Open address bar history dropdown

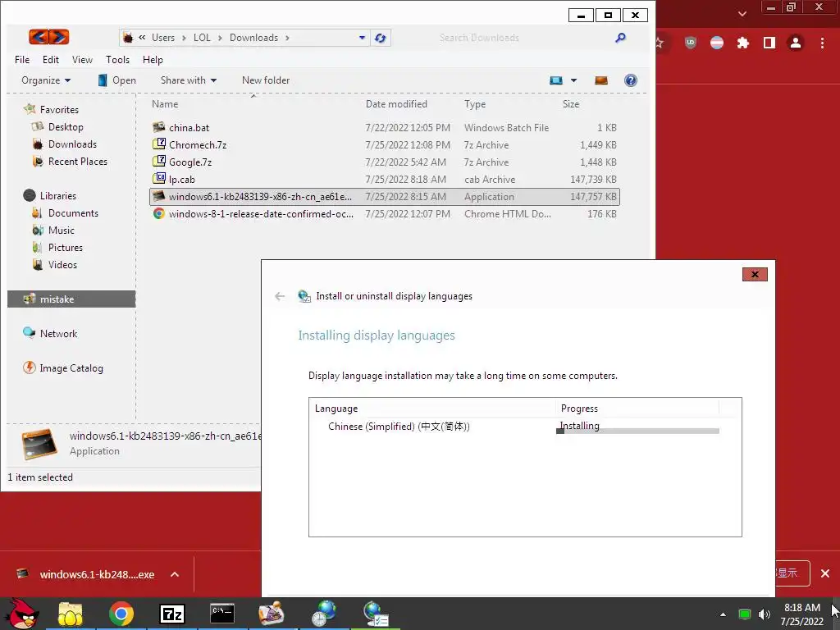362,38
